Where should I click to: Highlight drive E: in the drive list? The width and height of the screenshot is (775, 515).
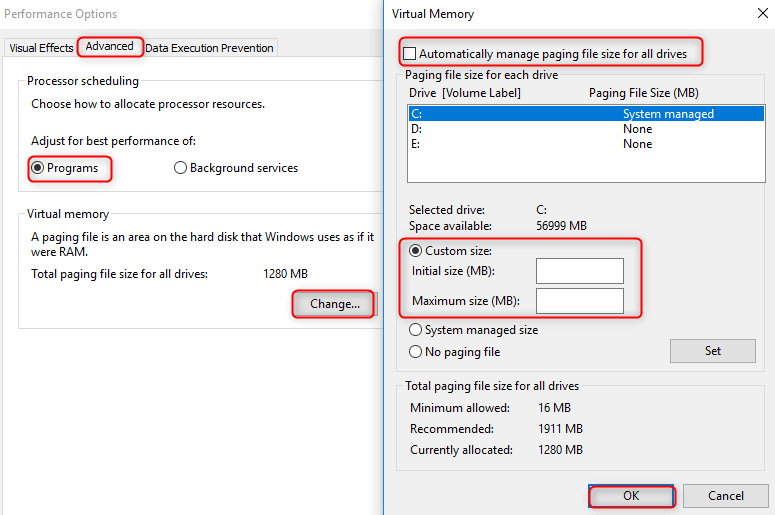click(x=415, y=144)
